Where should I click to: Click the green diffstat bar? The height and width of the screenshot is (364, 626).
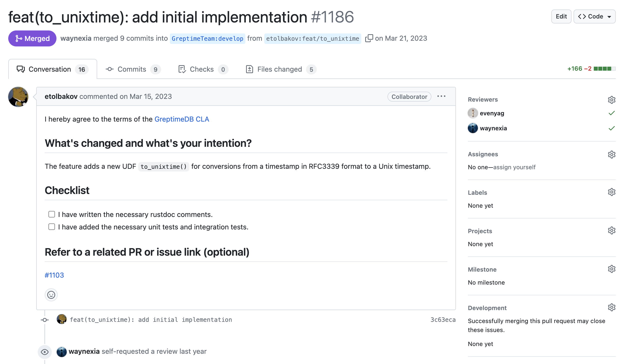click(604, 69)
